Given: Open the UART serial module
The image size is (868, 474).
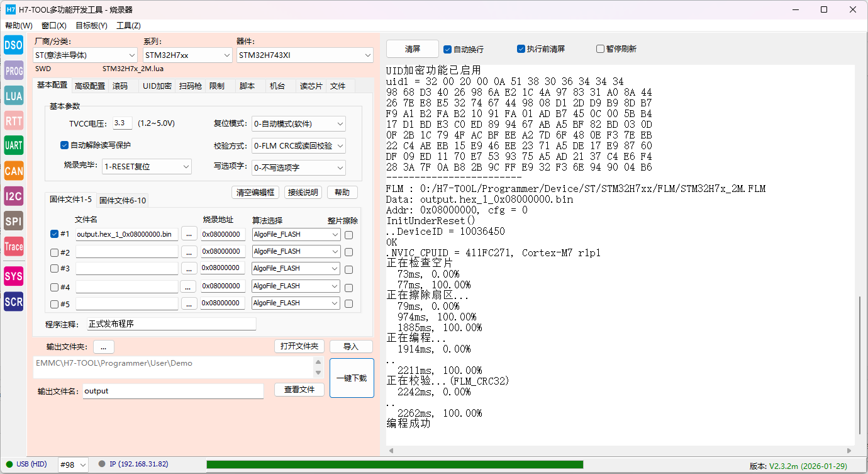Looking at the screenshot, I should (14, 146).
